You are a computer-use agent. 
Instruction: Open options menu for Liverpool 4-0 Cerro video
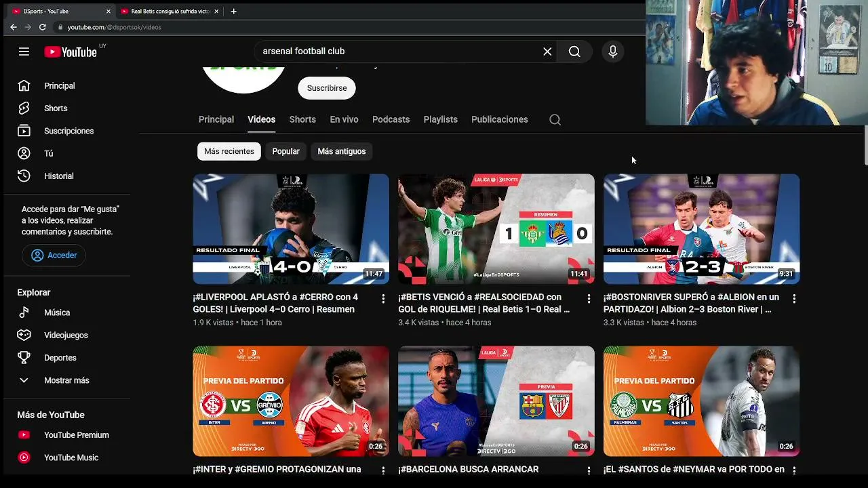(383, 299)
